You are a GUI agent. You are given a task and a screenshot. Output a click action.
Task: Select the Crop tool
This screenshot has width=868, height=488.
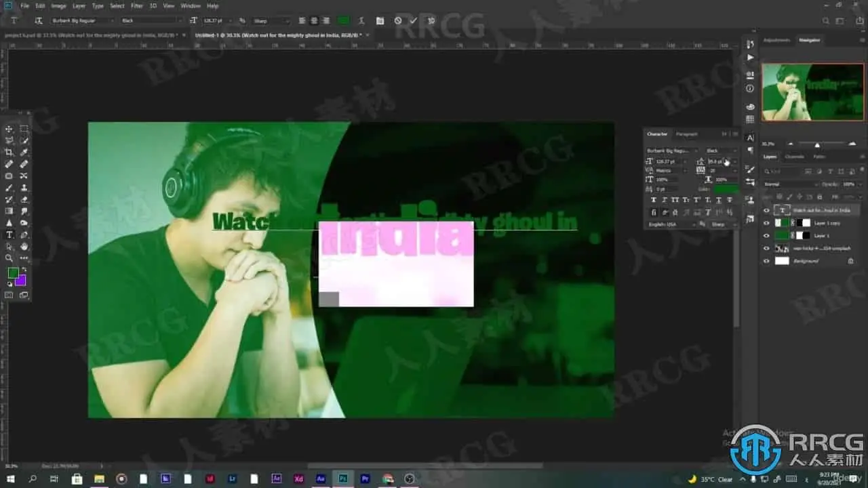tap(9, 152)
